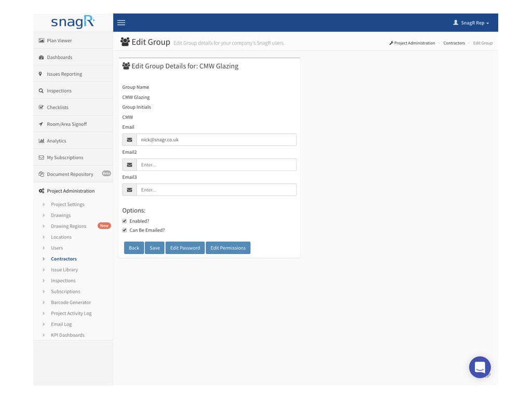Open Checklists menu item
This screenshot has height=399, width=532.
(x=73, y=107)
